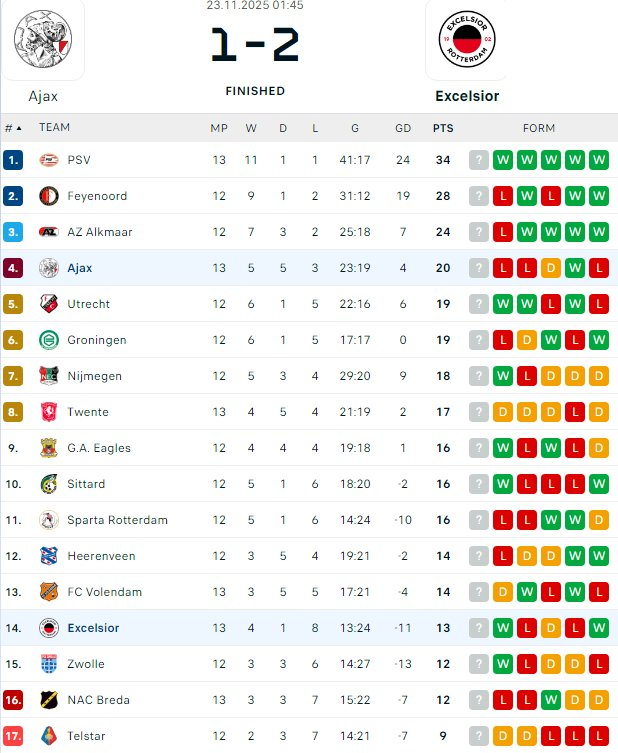The height and width of the screenshot is (753, 618).
Task: Open the Sparta Rotterdam team link
Action: [x=117, y=520]
